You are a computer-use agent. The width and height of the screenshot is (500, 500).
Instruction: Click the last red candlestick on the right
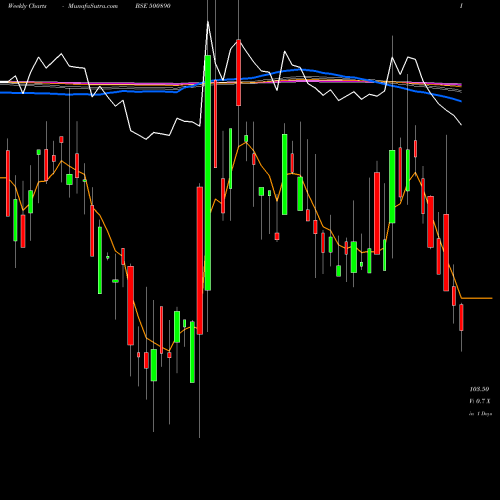461,317
